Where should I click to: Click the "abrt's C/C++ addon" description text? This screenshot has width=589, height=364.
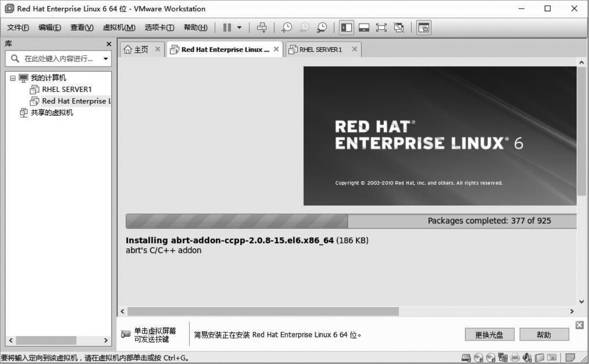(163, 250)
